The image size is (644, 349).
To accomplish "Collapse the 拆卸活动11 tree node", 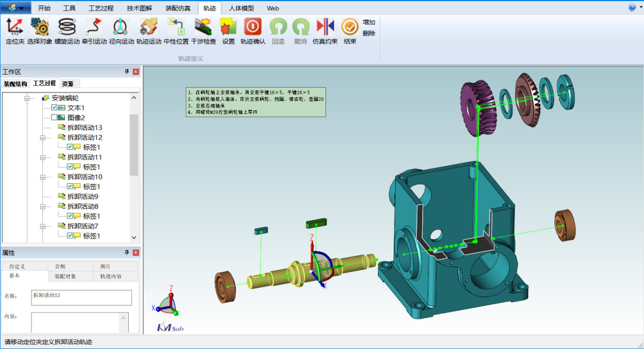I will (43, 157).
